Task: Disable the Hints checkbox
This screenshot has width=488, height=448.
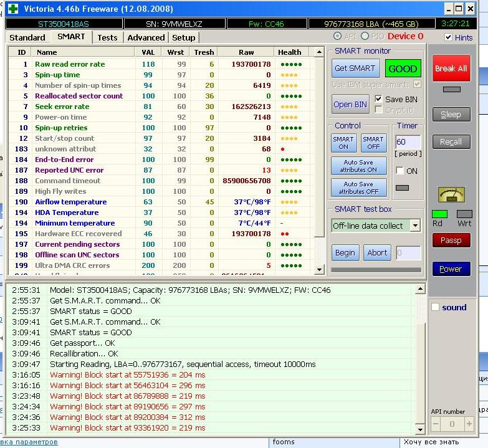Action: click(449, 37)
